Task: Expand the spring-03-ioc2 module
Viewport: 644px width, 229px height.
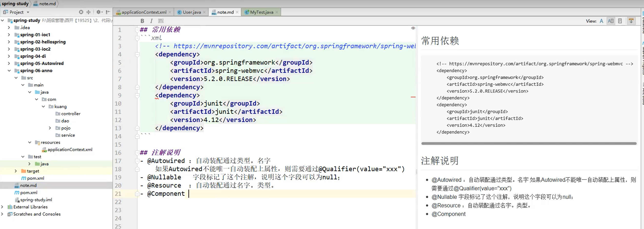Action: [9, 49]
